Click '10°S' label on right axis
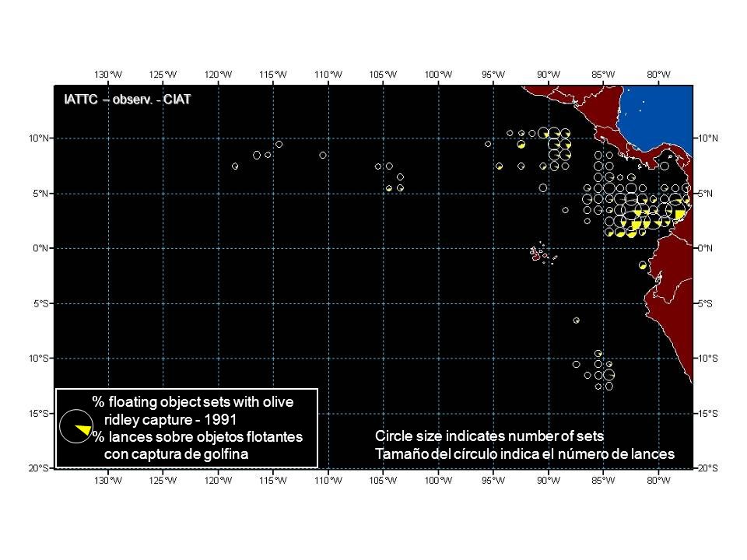This screenshot has width=747, height=560. tap(707, 358)
